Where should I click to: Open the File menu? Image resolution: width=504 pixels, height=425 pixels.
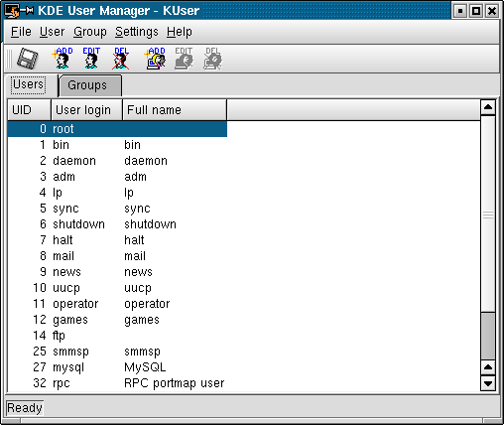coord(21,32)
